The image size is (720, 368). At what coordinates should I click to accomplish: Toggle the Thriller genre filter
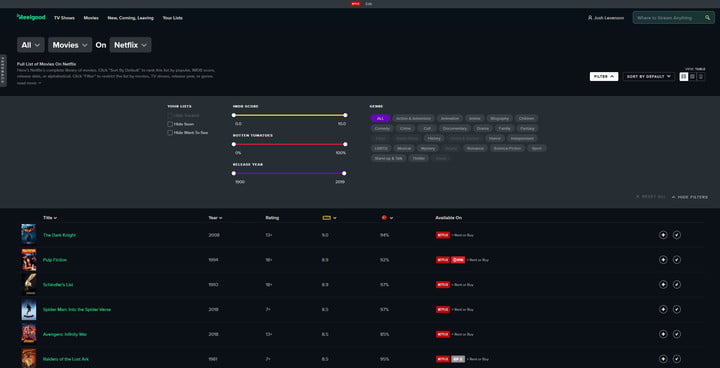[x=418, y=159]
